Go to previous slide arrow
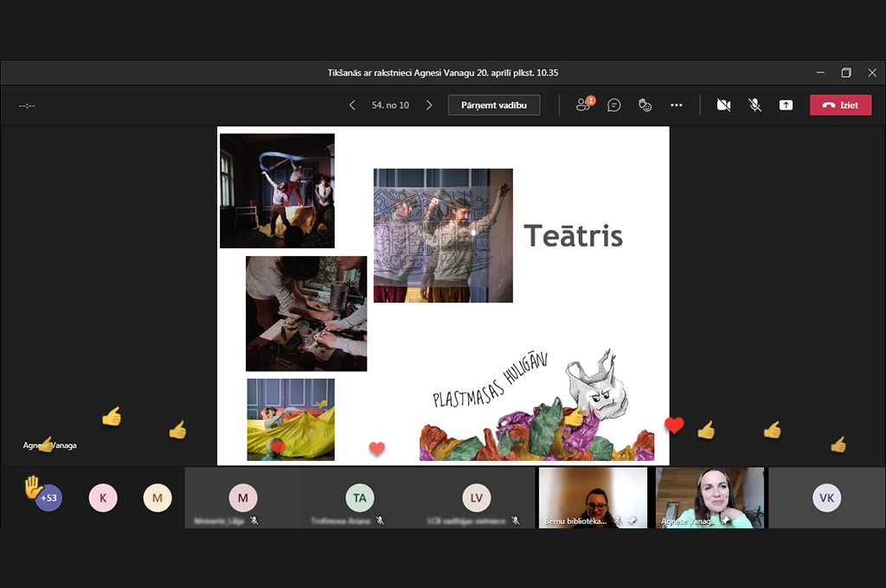The width and height of the screenshot is (886, 588). pos(352,105)
